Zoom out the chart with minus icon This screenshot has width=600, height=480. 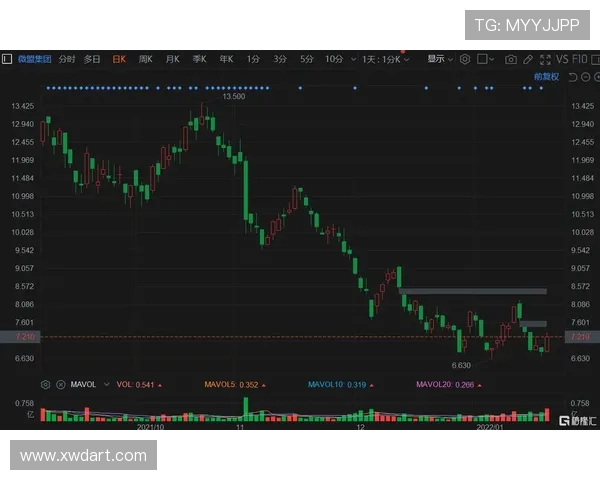585,77
